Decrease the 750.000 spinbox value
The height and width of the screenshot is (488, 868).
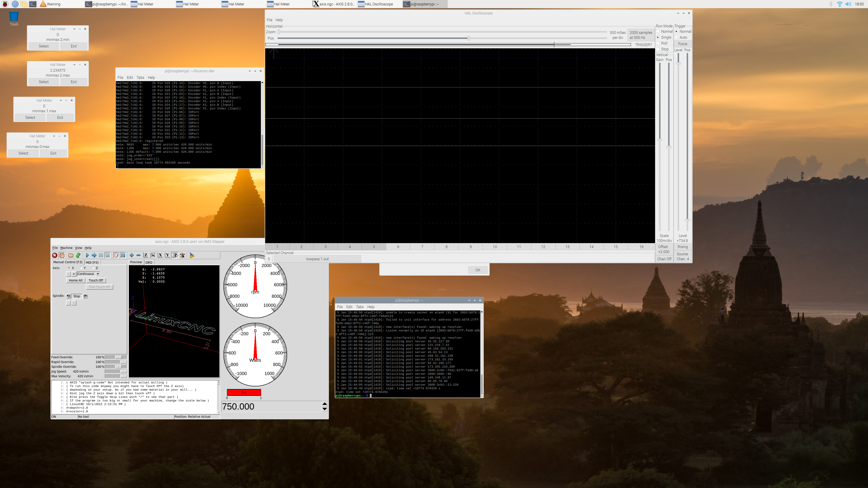pos(325,409)
